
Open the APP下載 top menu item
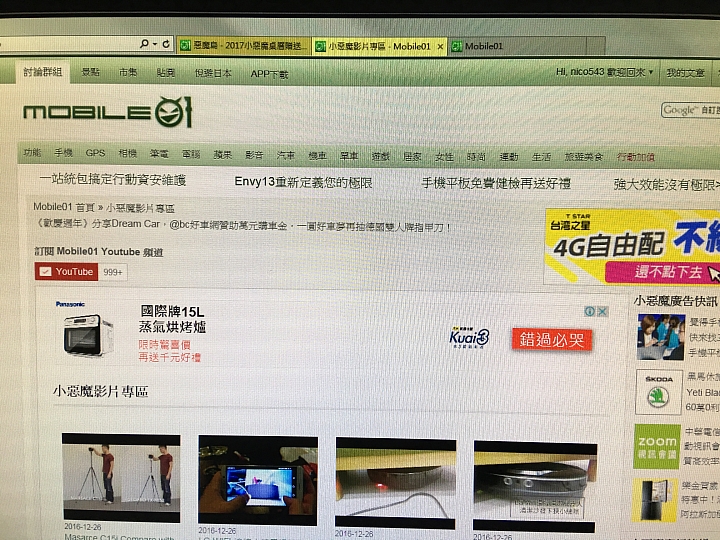tap(269, 74)
